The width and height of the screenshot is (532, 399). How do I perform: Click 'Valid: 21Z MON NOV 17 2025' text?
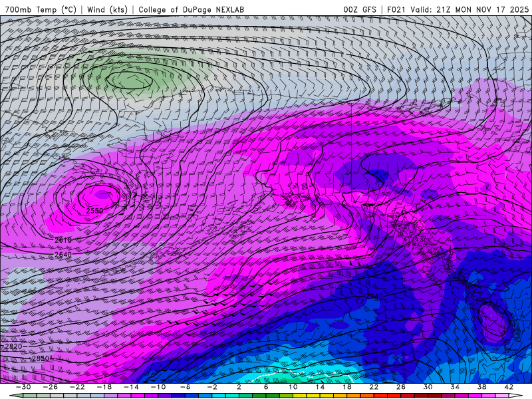(x=469, y=9)
